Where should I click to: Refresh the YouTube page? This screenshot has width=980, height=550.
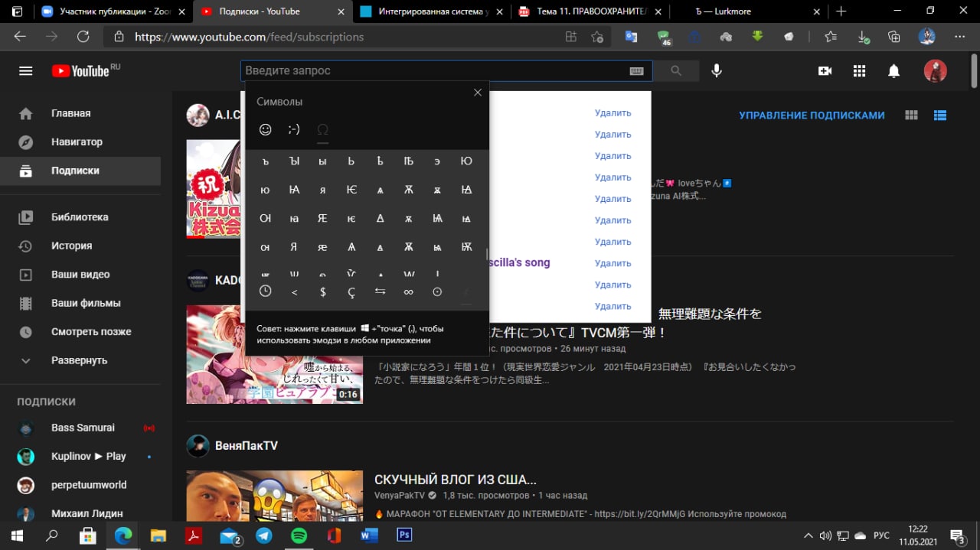tap(83, 37)
